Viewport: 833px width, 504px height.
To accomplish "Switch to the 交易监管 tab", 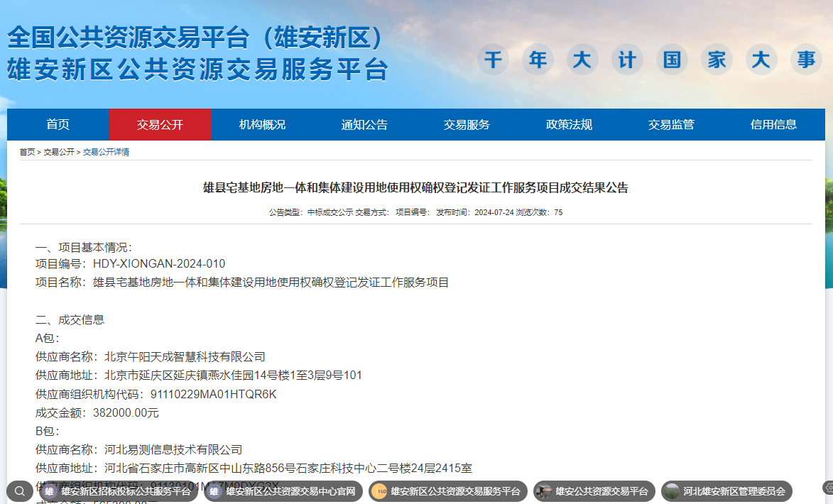I will (671, 124).
